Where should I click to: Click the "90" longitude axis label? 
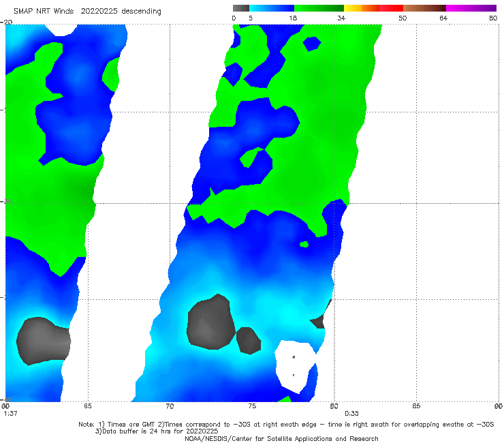pos(499,406)
